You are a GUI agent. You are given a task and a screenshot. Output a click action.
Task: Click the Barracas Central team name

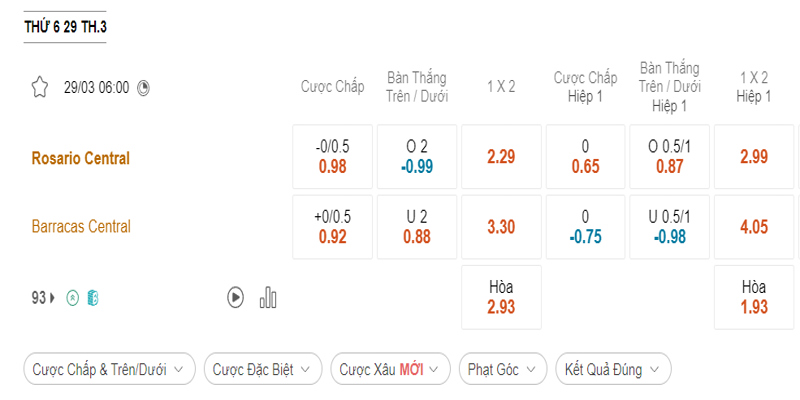coord(81,226)
